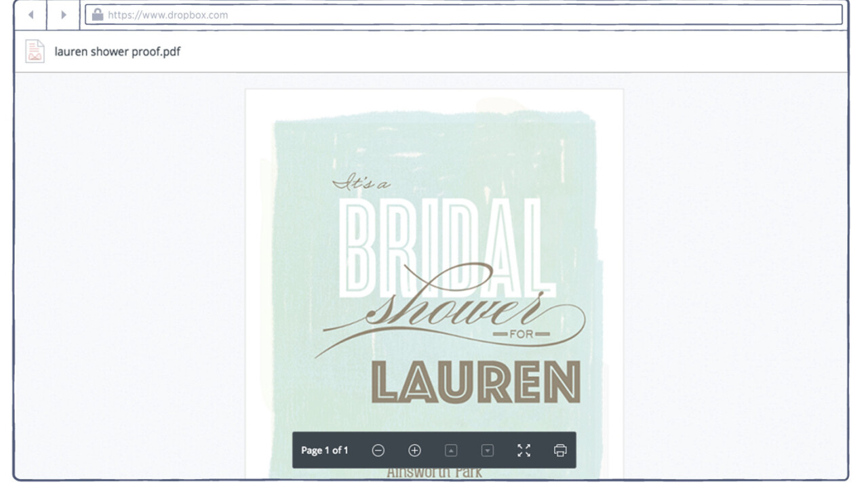Click the 'Page 1 of 1' indicator
Image resolution: width=868 pixels, height=488 pixels.
325,450
